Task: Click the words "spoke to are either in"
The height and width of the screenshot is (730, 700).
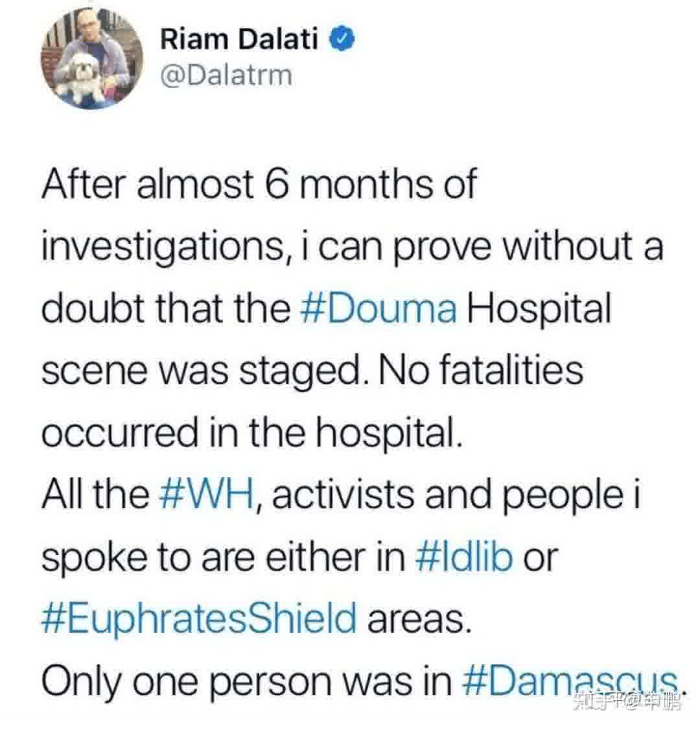Action: tap(224, 557)
